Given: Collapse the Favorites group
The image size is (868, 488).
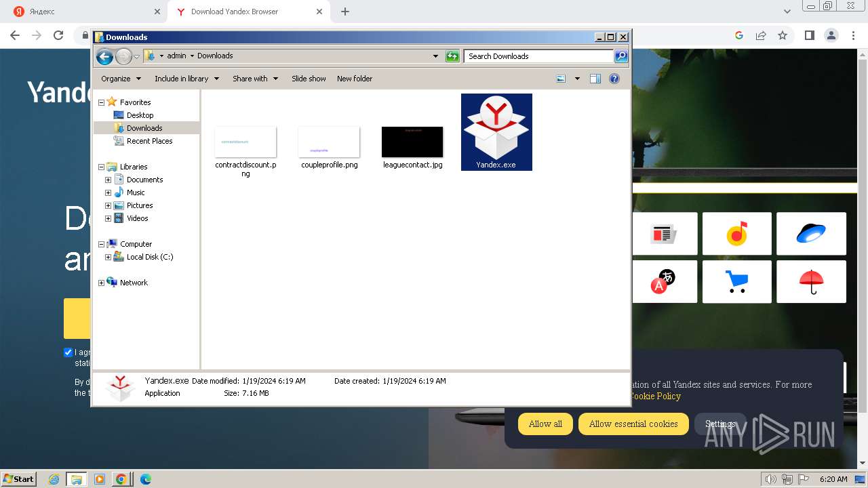Looking at the screenshot, I should point(102,102).
